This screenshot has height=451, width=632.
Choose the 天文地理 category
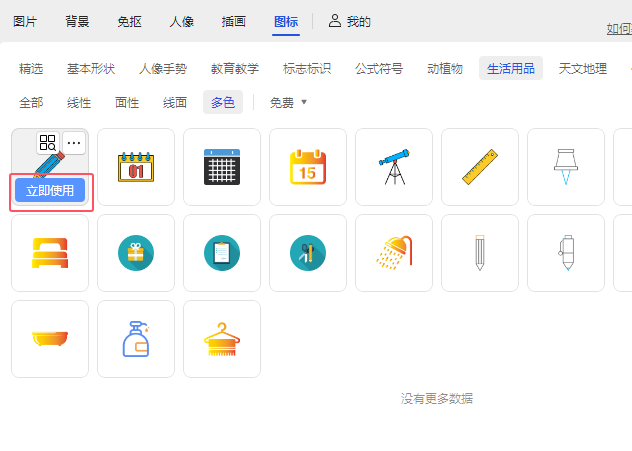583,69
